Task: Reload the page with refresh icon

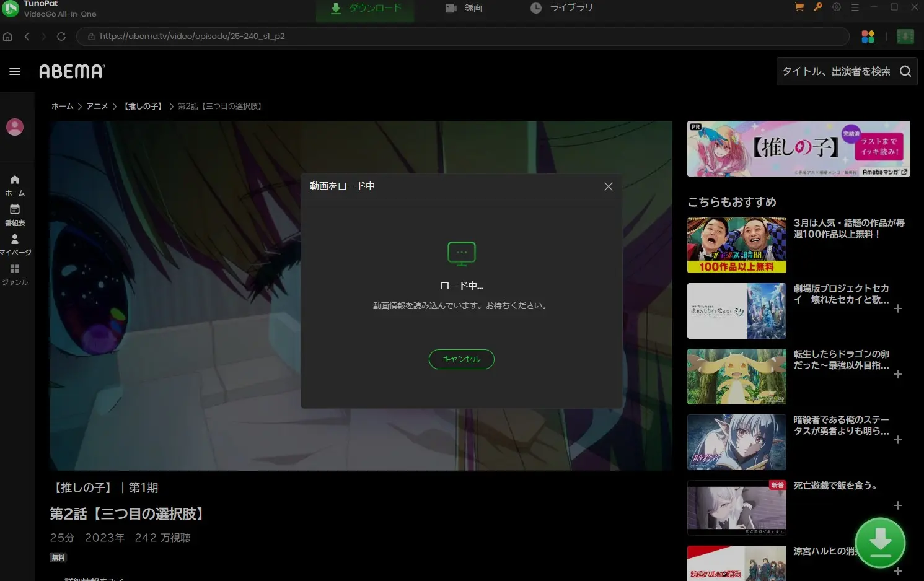Action: 61,37
